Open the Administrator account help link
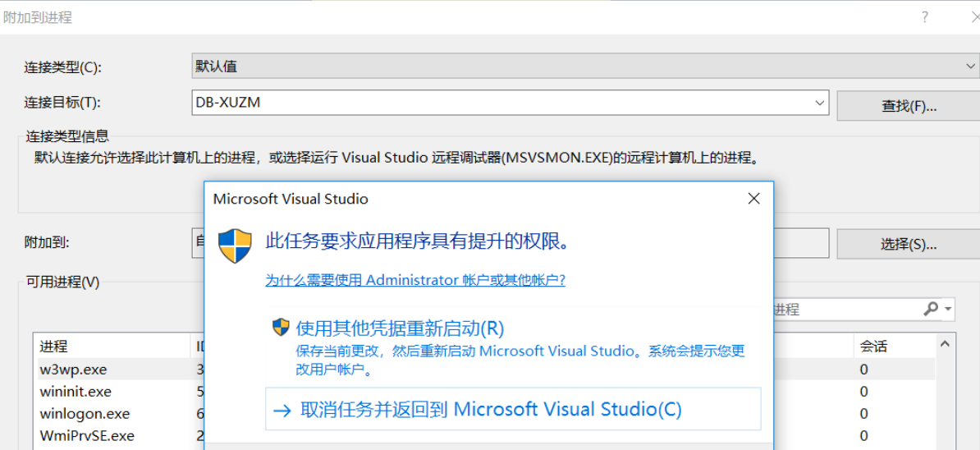The height and width of the screenshot is (450, 980). (x=415, y=280)
